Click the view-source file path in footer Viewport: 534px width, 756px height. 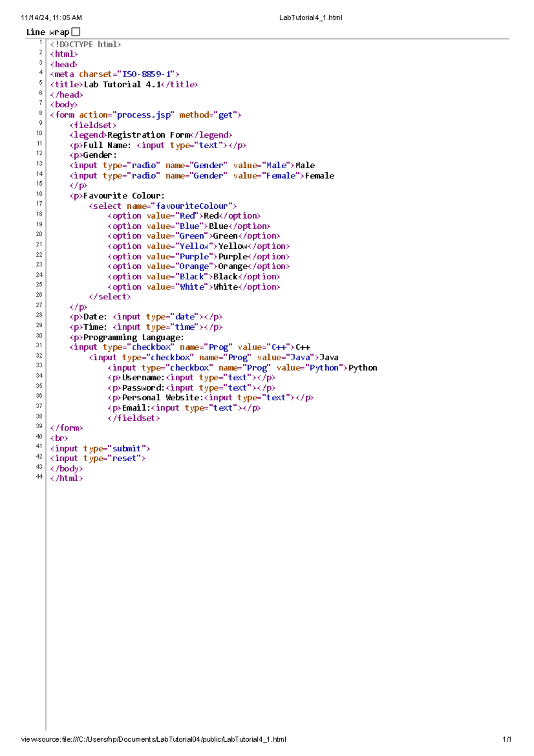click(154, 740)
